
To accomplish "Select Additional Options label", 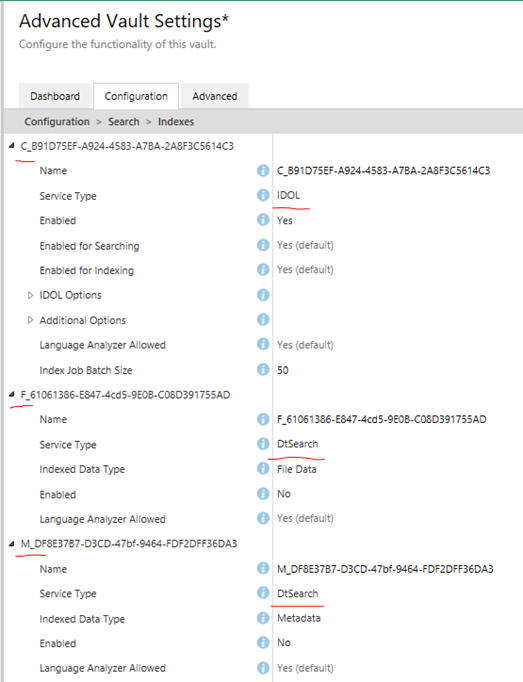I will click(83, 321).
